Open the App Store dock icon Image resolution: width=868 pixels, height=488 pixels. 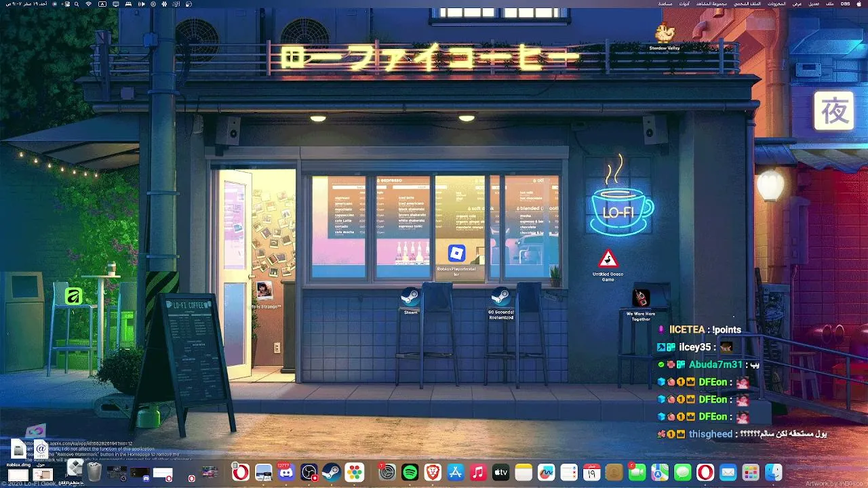456,472
